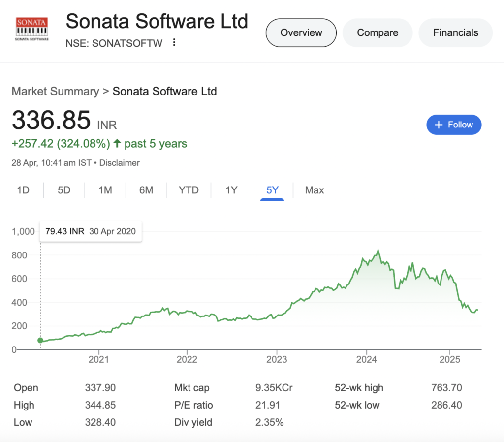The image size is (504, 442).
Task: Open the Compare tab
Action: point(378,33)
